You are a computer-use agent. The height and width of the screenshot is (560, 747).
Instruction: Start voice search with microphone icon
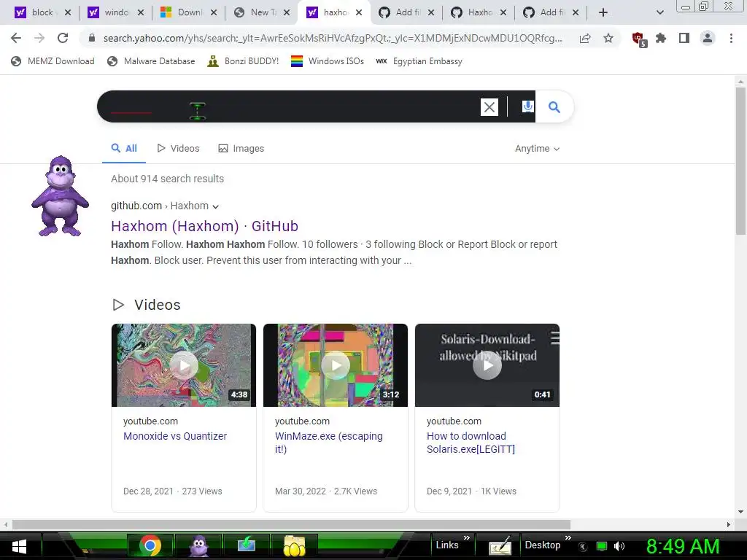click(527, 106)
